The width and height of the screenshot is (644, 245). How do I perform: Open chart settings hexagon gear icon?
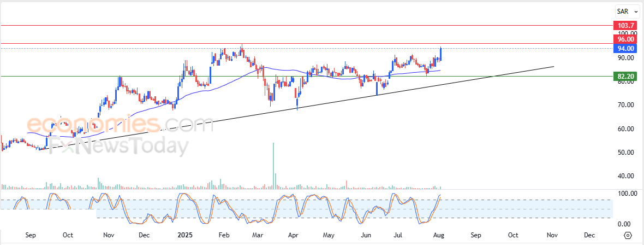click(628, 235)
